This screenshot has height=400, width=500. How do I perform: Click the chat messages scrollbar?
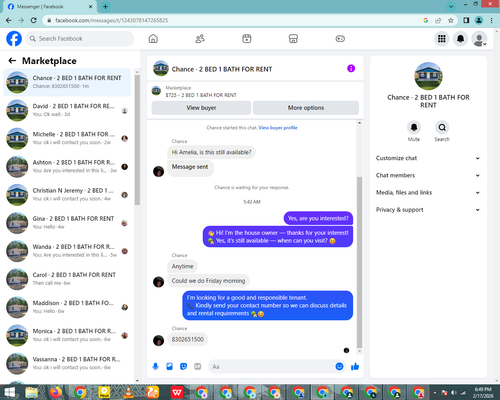click(x=359, y=262)
